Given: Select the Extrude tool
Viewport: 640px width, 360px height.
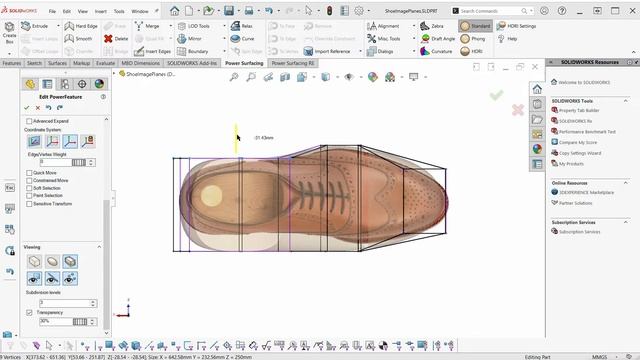Looking at the screenshot, I should (x=35, y=26).
